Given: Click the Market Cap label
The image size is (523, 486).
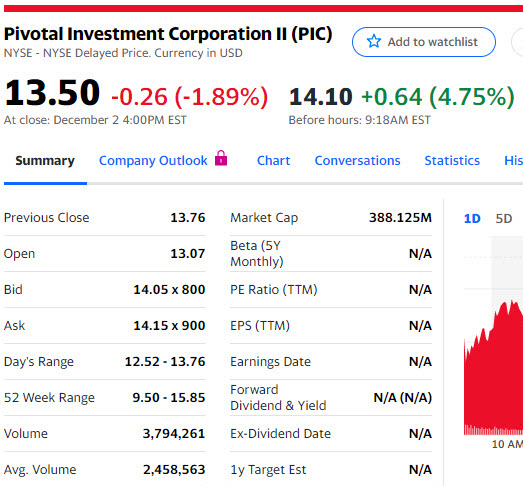Looking at the screenshot, I should [264, 218].
